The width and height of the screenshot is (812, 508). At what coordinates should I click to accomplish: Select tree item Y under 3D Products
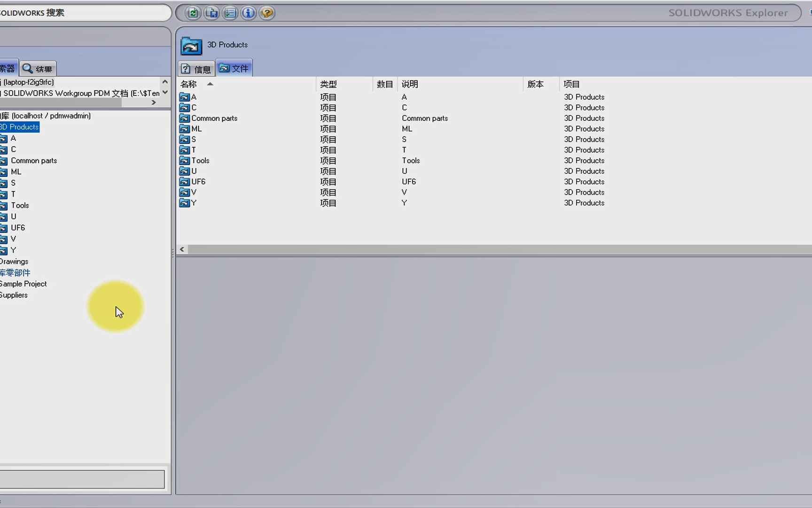13,250
